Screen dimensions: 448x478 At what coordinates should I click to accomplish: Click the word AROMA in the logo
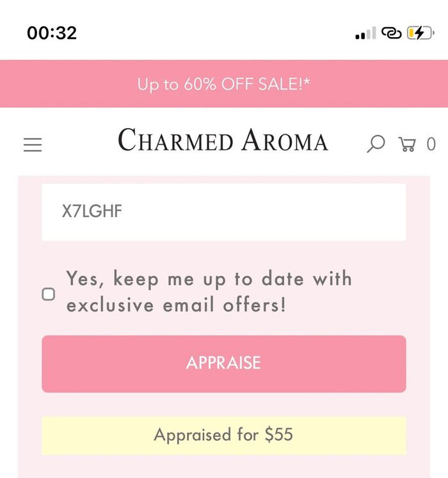point(285,140)
